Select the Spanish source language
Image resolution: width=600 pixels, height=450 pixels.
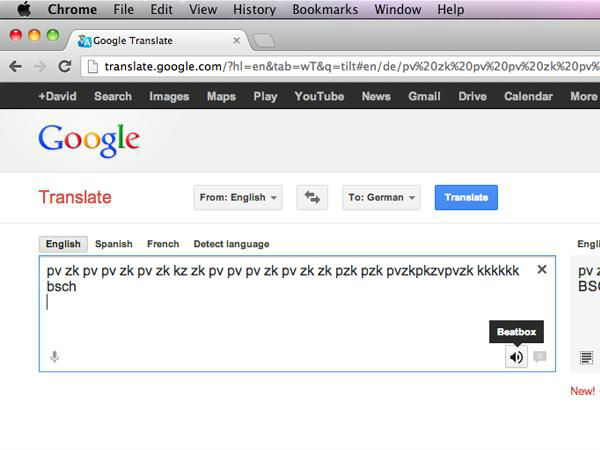pos(114,244)
